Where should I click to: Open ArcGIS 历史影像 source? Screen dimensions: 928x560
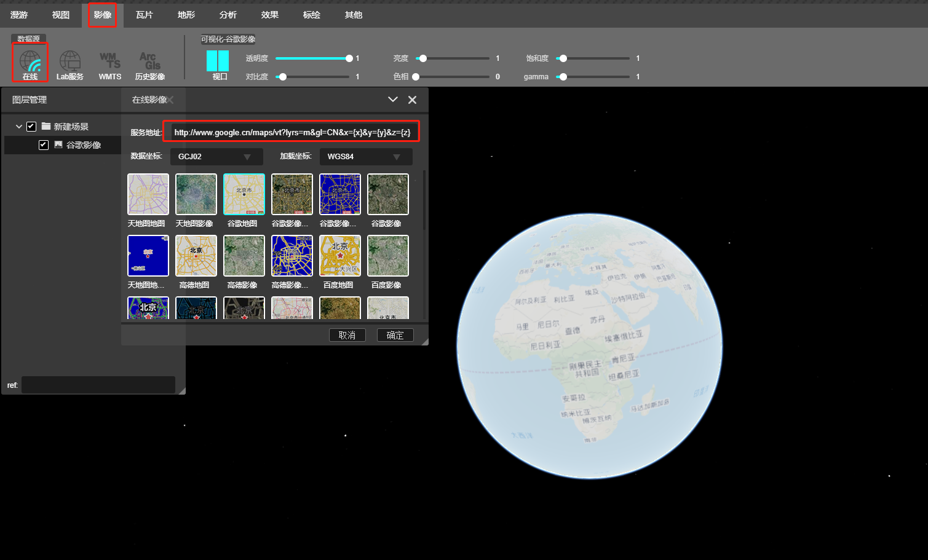150,65
